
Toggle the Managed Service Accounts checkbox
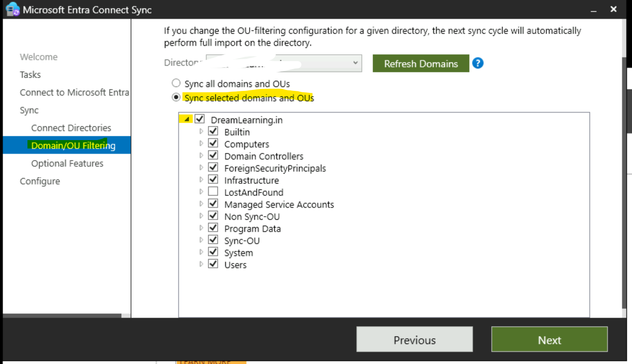click(x=213, y=204)
